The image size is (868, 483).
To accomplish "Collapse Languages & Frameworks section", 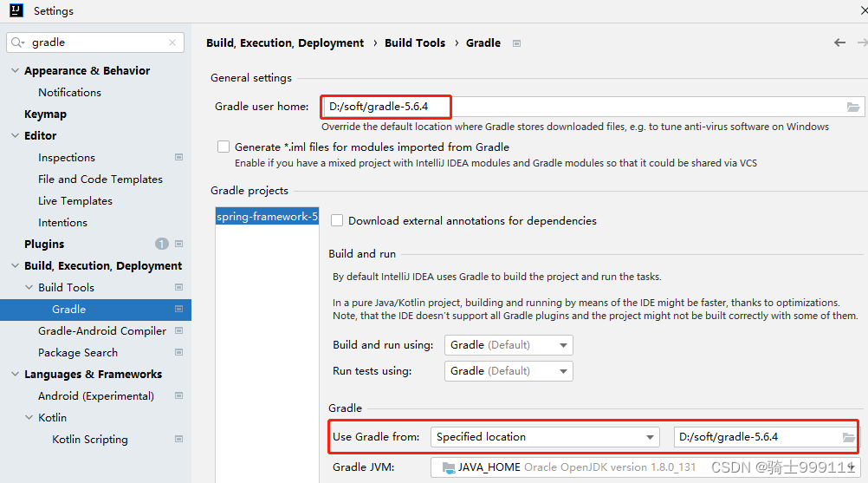I will click(15, 374).
